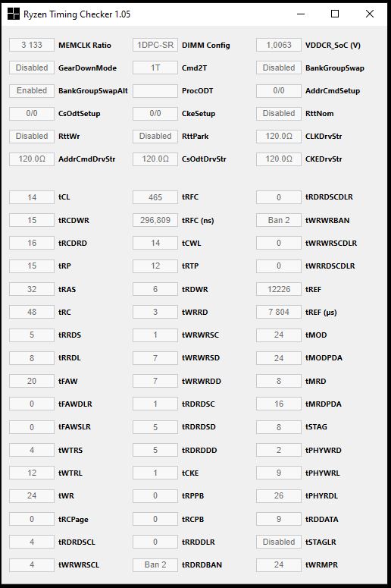Click the tRCDRD value field

point(32,243)
